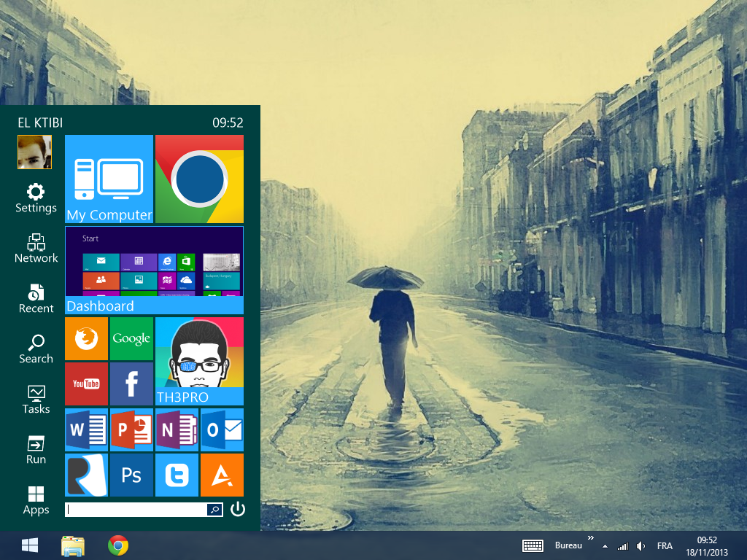Open Settings in the start menu sidebar
747x560 pixels.
pyautogui.click(x=36, y=198)
